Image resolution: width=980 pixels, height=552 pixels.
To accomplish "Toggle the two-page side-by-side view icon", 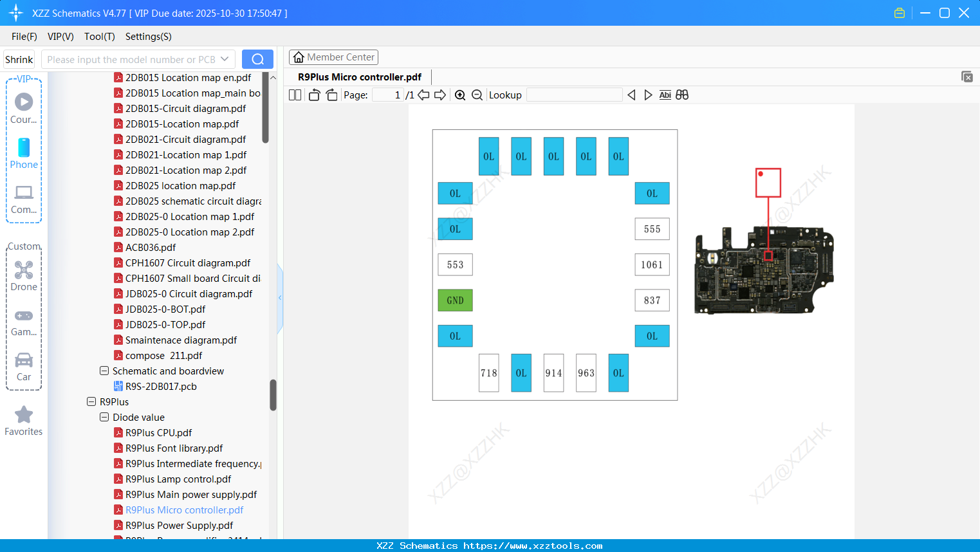I will 295,95.
